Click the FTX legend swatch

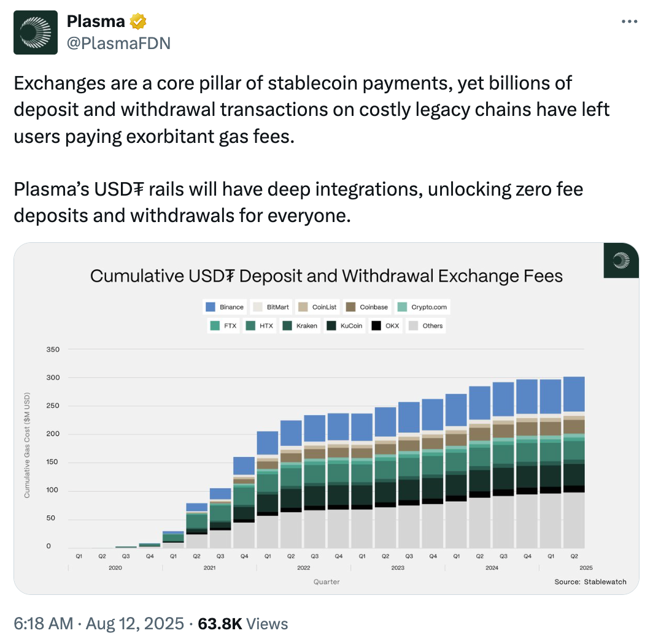(215, 326)
